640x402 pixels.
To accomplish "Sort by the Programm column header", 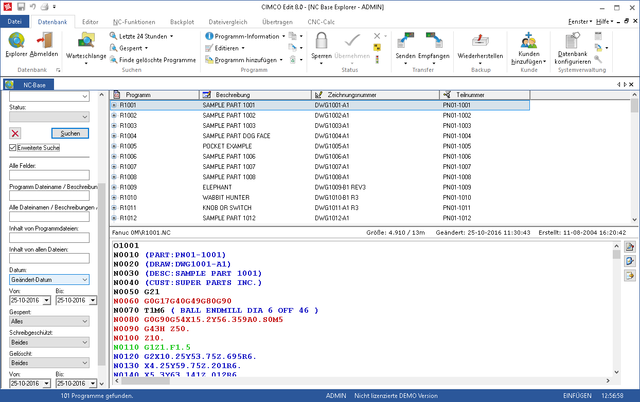I will tap(155, 95).
